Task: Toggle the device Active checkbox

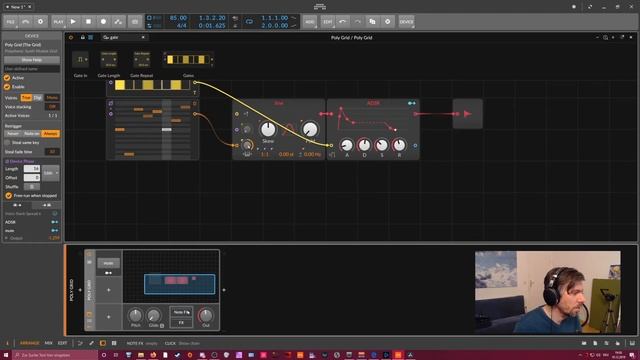Action: coord(7,78)
